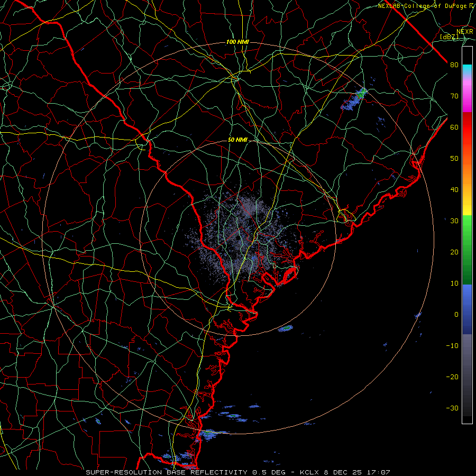476x476 pixels.
Task: Click the 40 value on the dBZ scale
Action: click(x=454, y=190)
